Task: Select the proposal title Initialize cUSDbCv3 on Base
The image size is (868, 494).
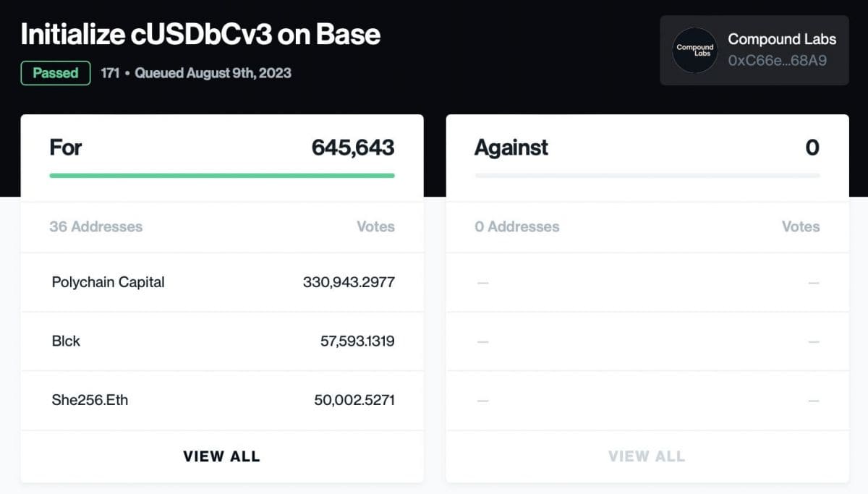Action: point(200,34)
